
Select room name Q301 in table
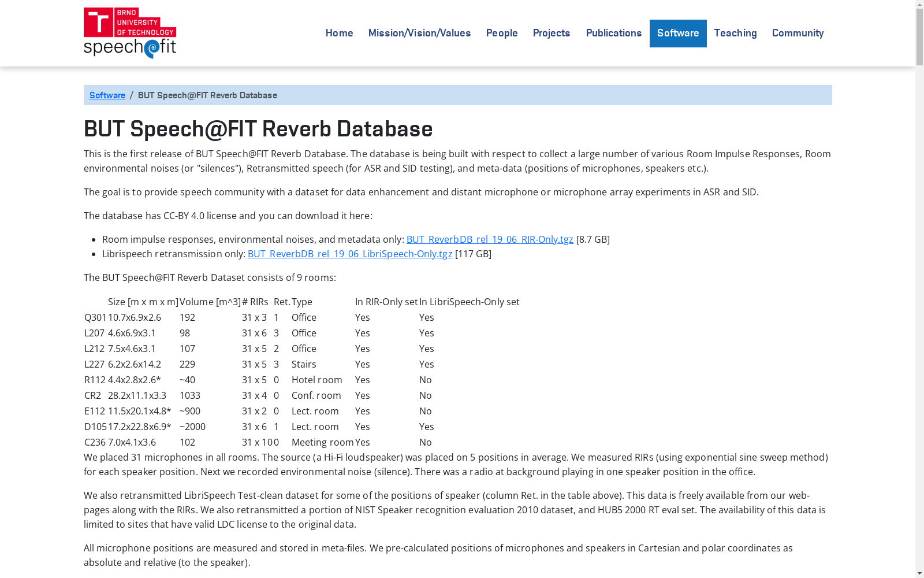click(95, 317)
